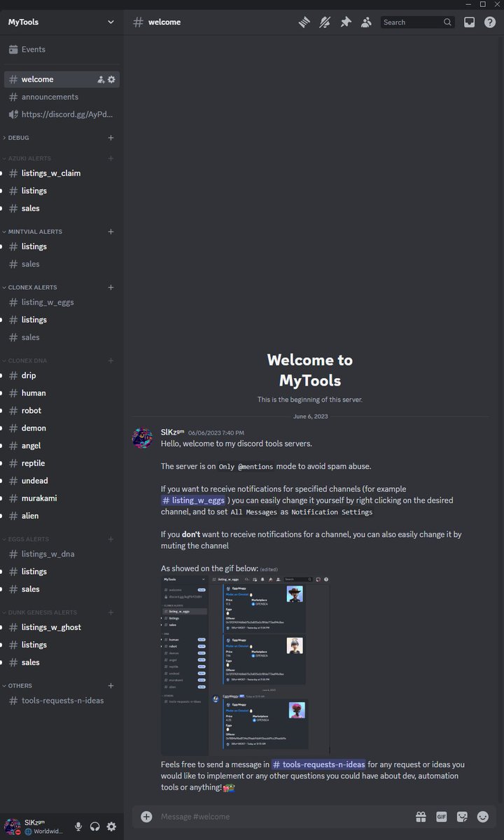This screenshot has width=504, height=840.
Task: Maximize the Discord window
Action: point(482,4)
